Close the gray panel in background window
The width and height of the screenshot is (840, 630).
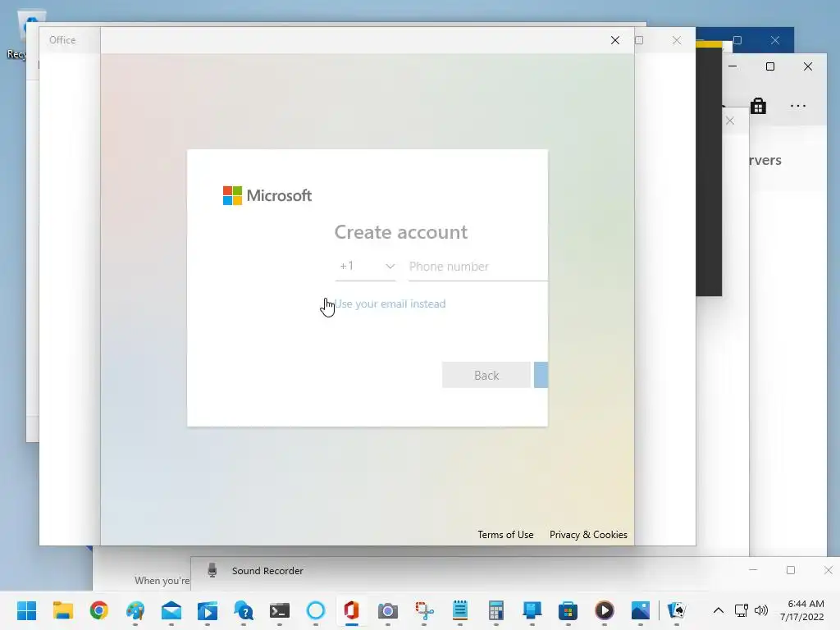[x=729, y=121]
